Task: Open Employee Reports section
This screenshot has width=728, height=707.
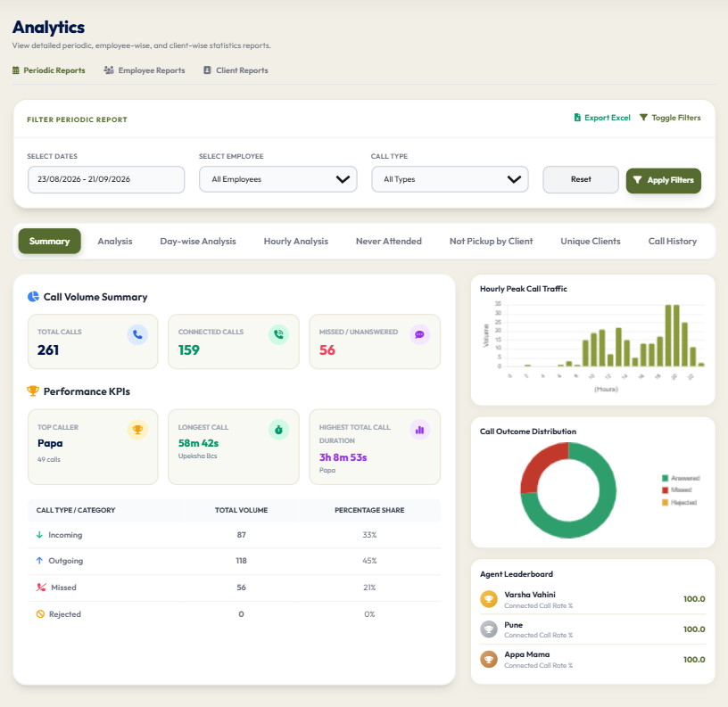Action: (145, 70)
